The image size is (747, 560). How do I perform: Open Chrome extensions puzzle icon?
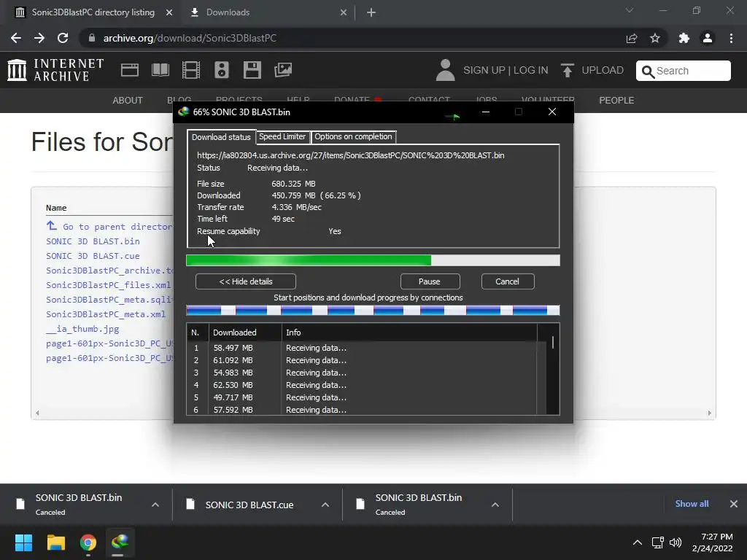tap(684, 38)
